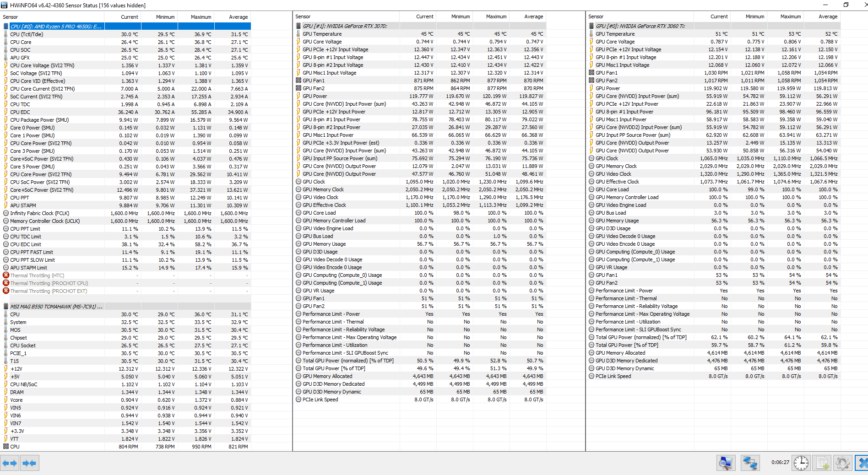Reset elapsed time with the clock button
Image resolution: width=868 pixels, height=475 pixels.
click(801, 463)
